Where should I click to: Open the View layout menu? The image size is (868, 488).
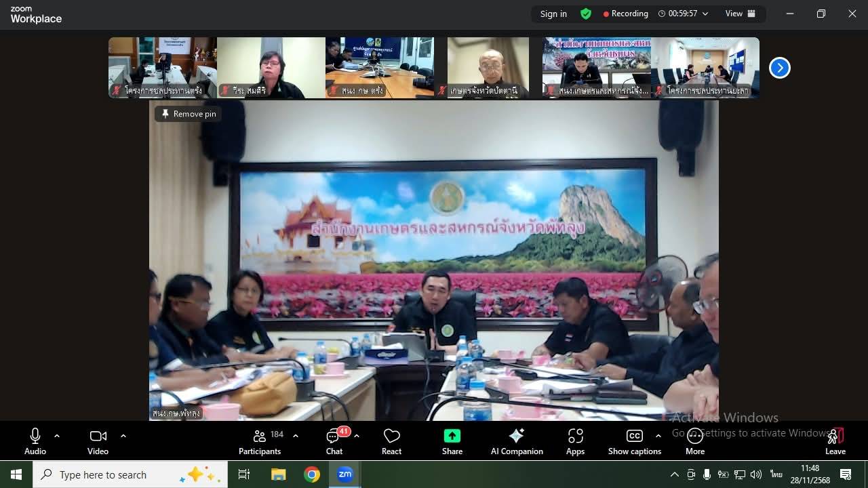[x=740, y=14]
